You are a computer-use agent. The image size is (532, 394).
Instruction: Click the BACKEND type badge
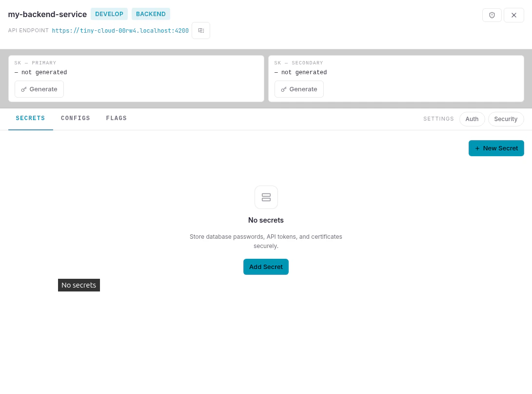tap(151, 14)
